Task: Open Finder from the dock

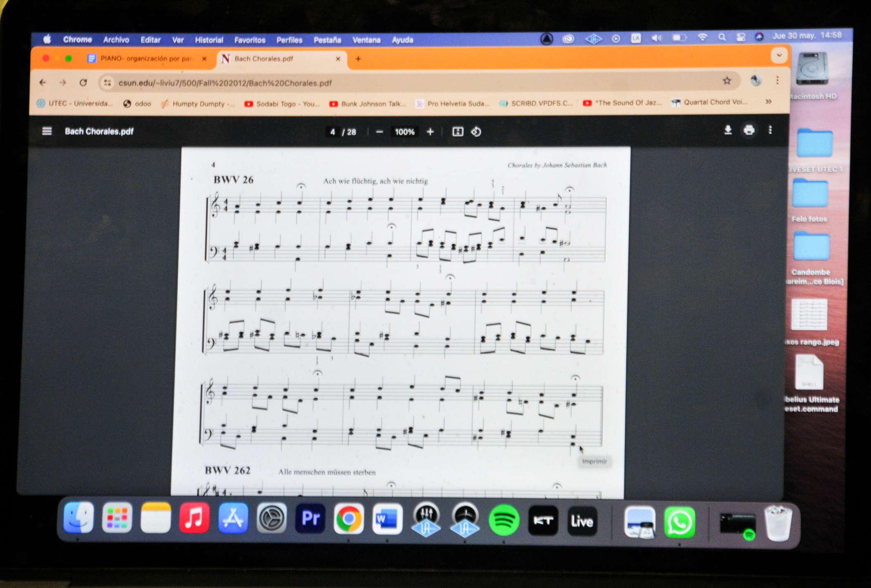Action: [79, 518]
